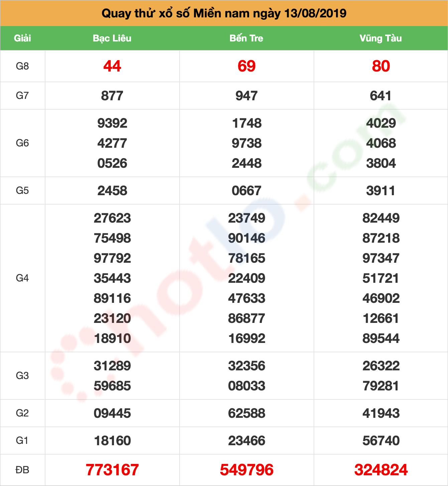Select G4 value 97347
This screenshot has width=448, height=486.
381,258
